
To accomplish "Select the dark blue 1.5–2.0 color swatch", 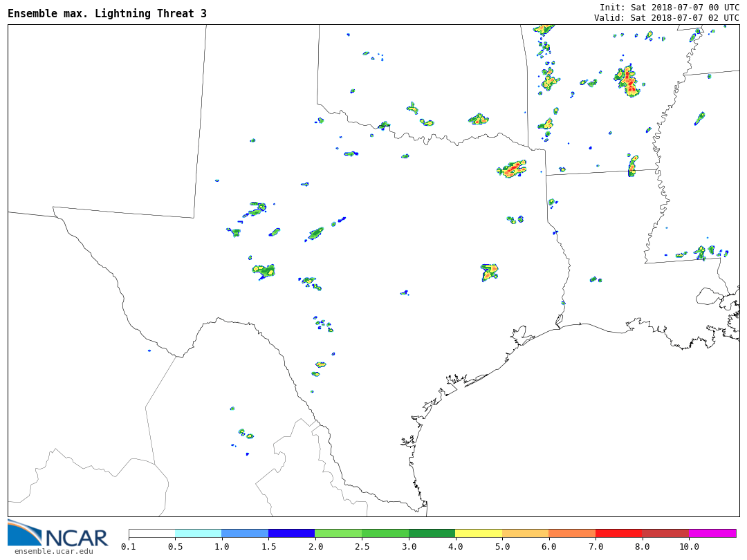I will coord(291,534).
